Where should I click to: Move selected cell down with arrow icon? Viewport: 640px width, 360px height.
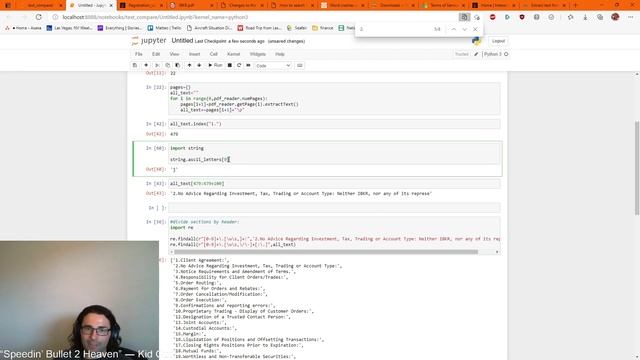point(199,65)
